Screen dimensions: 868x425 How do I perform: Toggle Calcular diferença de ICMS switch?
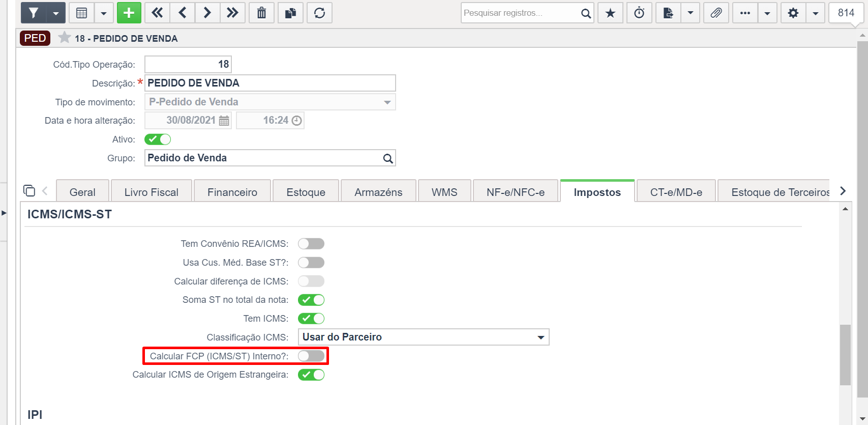(x=311, y=281)
